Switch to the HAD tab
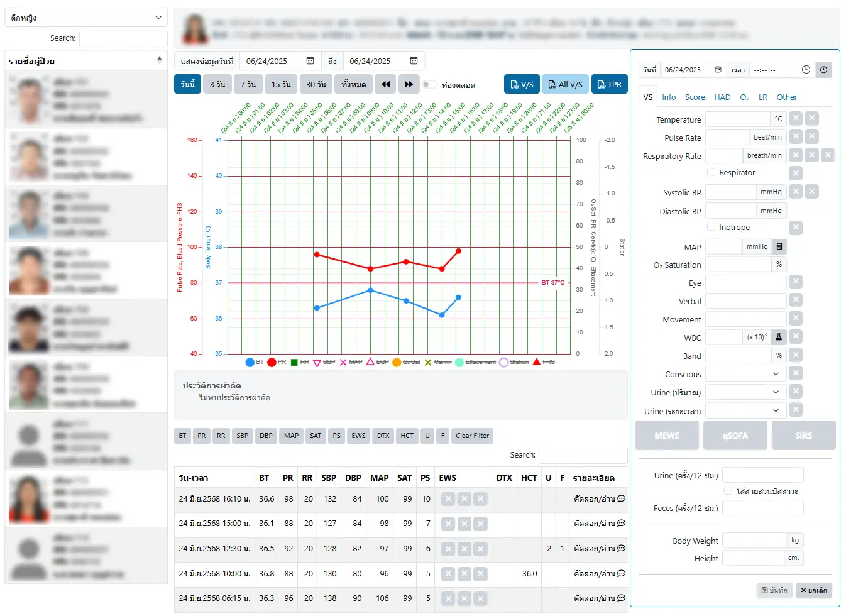Viewport: 846px width, 616px height. 722,97
